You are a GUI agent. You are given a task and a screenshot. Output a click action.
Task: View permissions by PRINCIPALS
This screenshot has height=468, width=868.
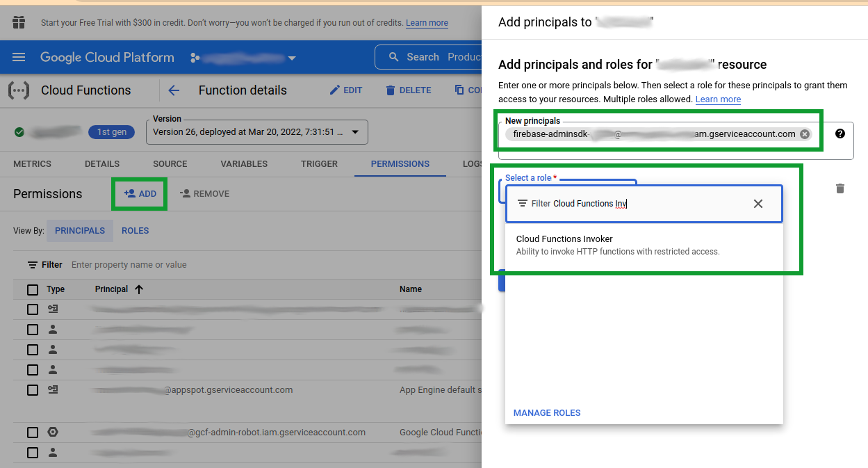(80, 231)
